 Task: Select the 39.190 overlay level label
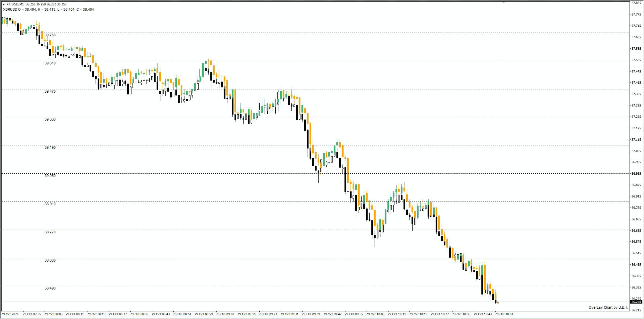pos(50,147)
